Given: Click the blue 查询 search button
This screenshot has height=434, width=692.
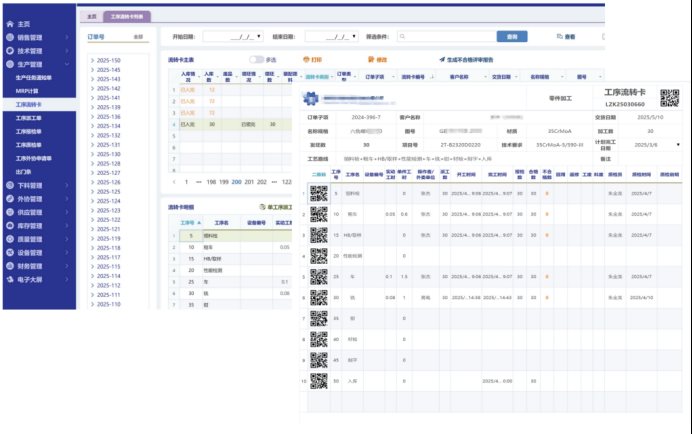Looking at the screenshot, I should tap(512, 36).
